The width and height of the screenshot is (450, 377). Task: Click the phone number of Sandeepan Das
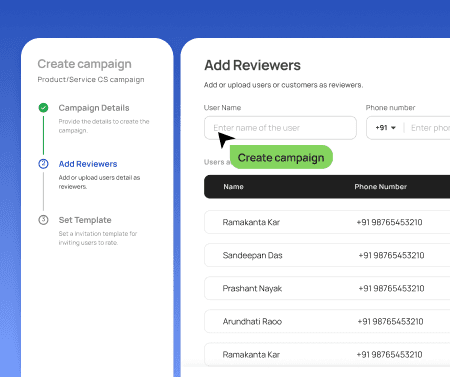tap(391, 255)
